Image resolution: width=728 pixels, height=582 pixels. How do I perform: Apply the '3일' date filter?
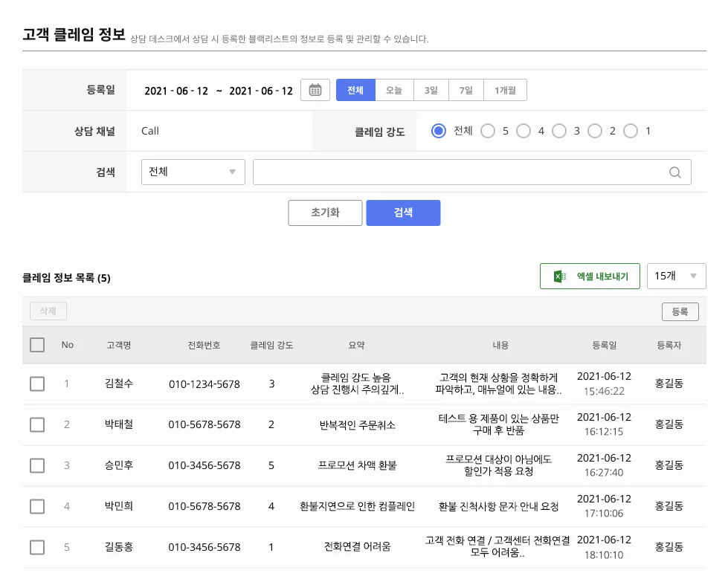point(430,89)
